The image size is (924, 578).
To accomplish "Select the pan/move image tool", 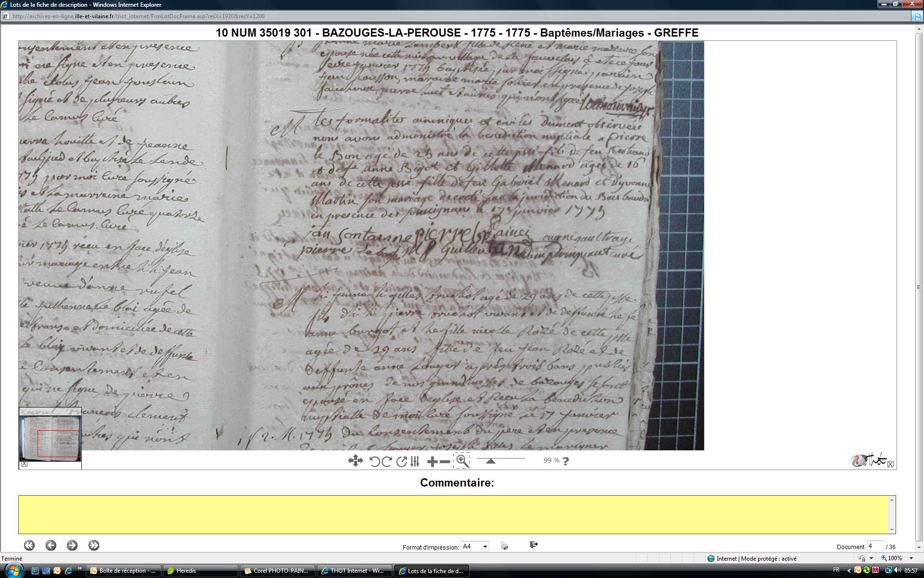I will pos(355,461).
